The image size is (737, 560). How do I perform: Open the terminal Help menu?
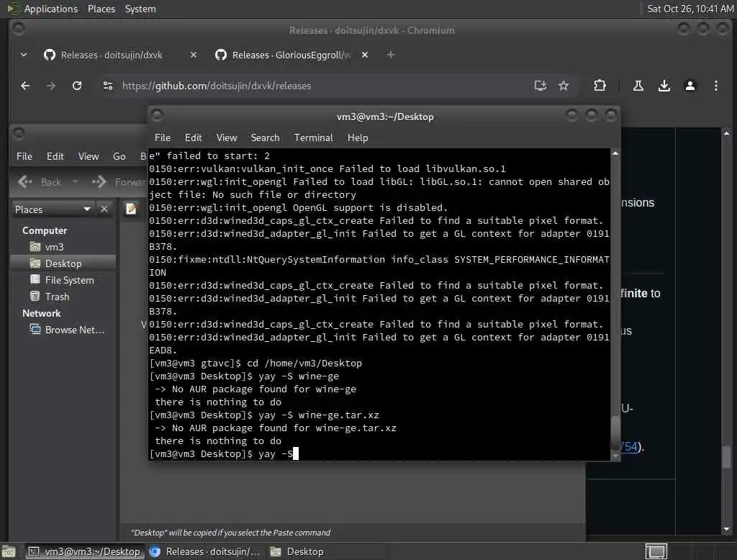358,137
